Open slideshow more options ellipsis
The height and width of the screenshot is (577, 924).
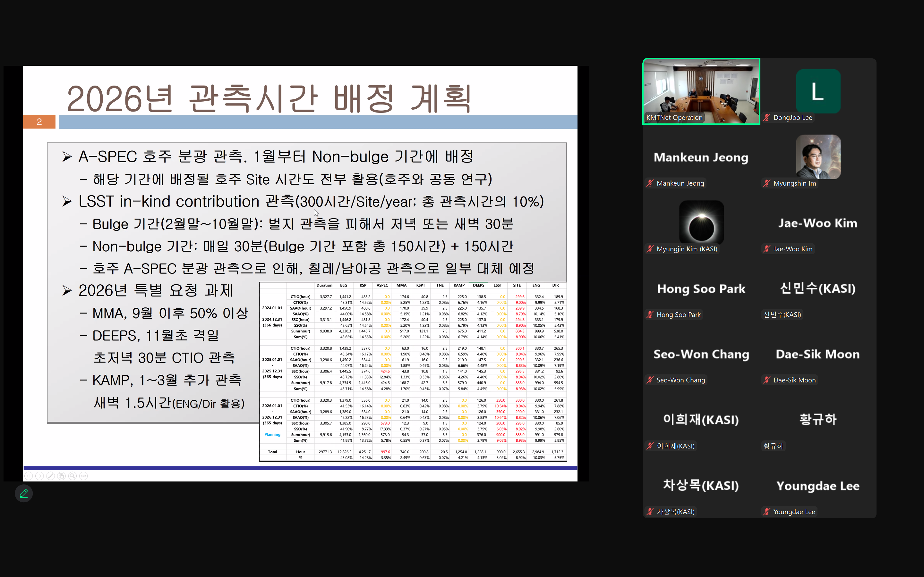(x=84, y=476)
